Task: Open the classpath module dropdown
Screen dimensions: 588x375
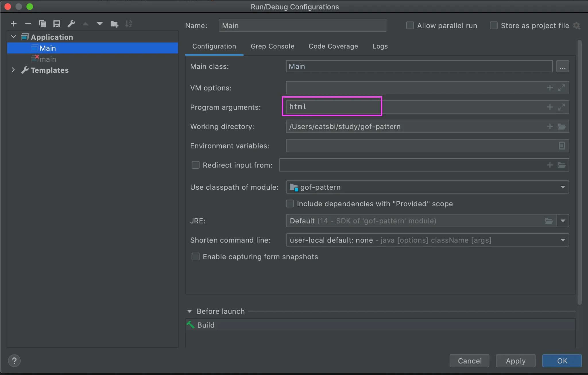Action: (563, 187)
